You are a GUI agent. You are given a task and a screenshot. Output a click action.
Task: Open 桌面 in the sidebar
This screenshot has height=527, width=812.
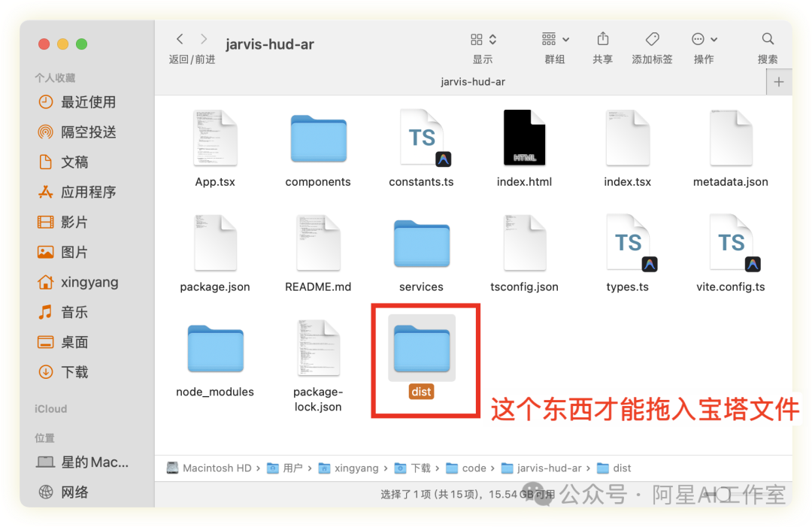(64, 342)
